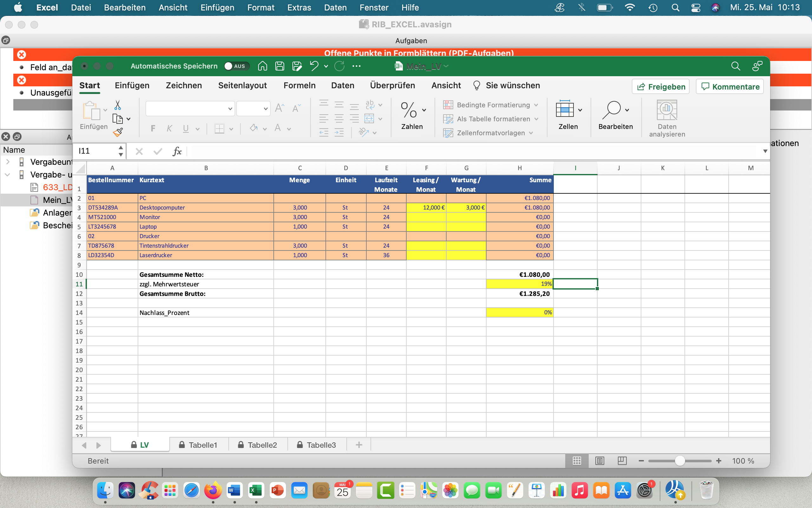Click the Copy icon in the ribbon
Screen dimensions: 812x508
pos(117,119)
